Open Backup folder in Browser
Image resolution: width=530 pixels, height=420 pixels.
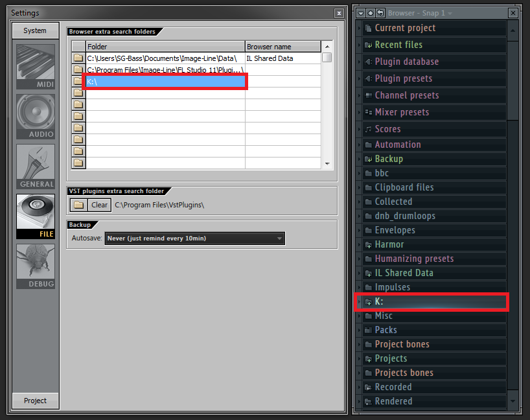(x=434, y=159)
